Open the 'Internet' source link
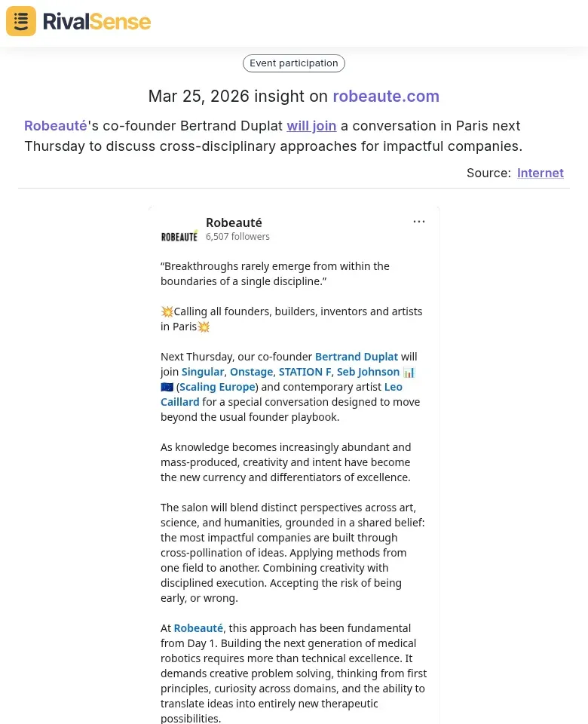Image resolution: width=588 pixels, height=724 pixels. tap(540, 173)
